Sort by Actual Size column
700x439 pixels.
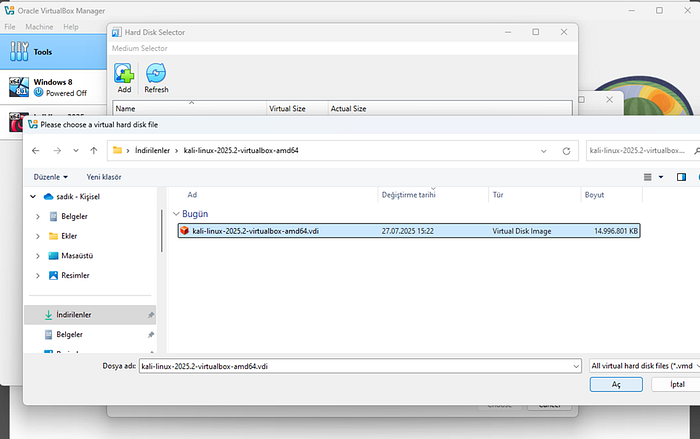(450, 109)
